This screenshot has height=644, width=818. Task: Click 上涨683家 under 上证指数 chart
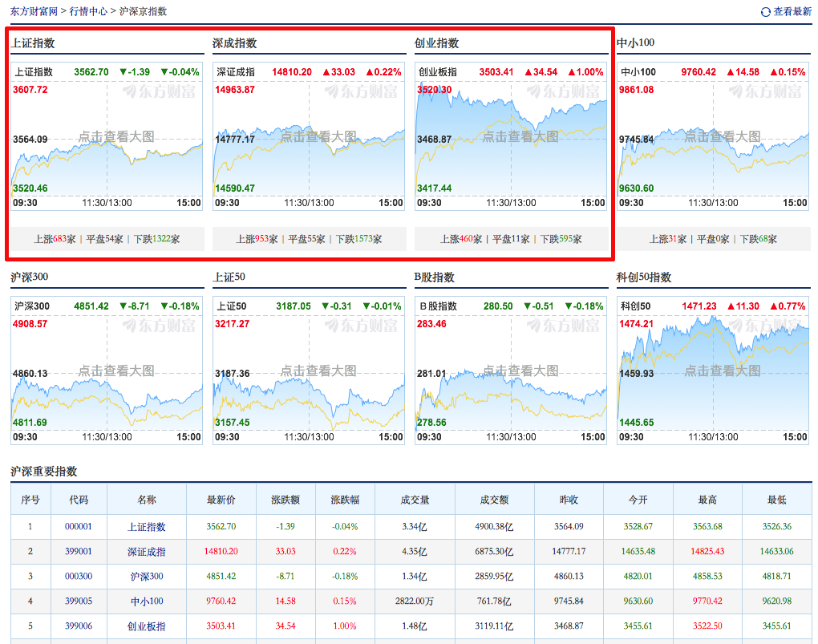(55, 239)
